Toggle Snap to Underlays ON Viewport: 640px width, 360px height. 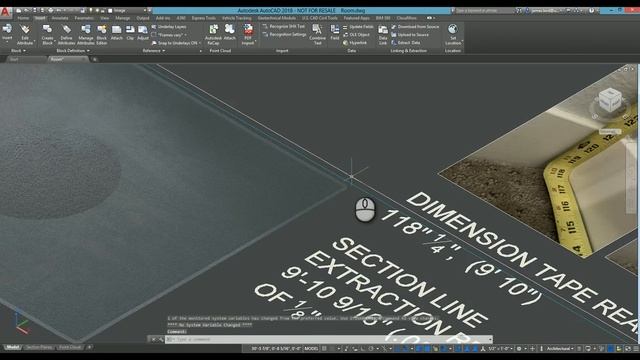click(x=176, y=42)
